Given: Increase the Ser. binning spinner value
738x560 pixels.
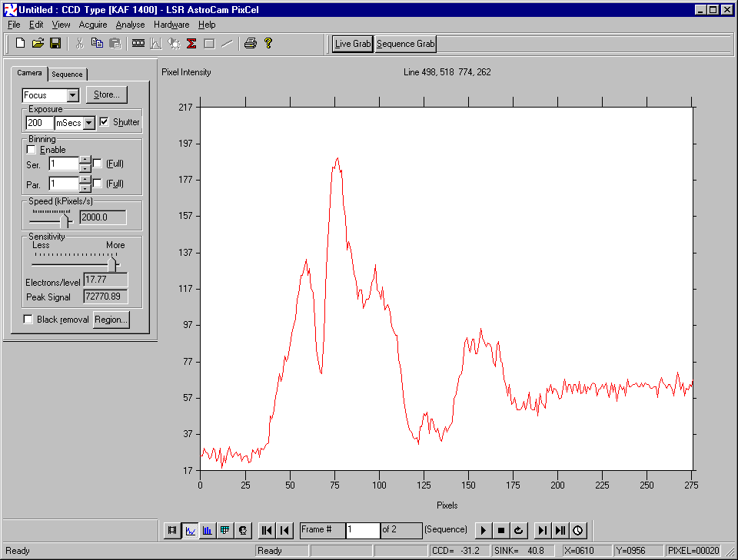Looking at the screenshot, I should [x=85, y=160].
